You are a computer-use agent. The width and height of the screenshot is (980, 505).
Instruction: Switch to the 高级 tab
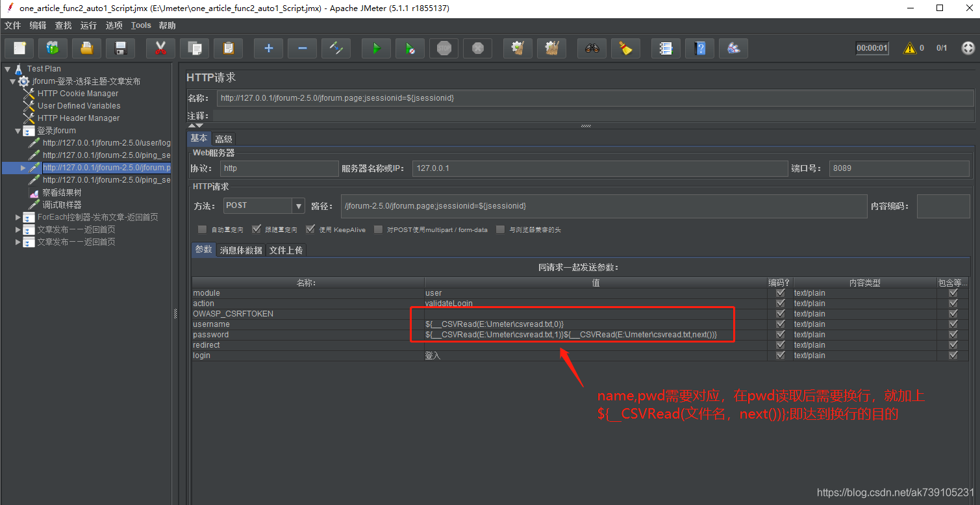223,139
